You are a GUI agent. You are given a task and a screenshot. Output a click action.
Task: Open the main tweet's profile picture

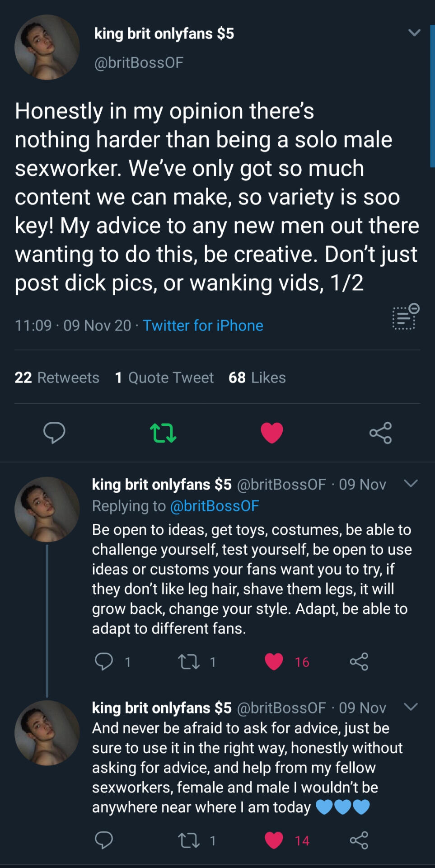[47, 47]
